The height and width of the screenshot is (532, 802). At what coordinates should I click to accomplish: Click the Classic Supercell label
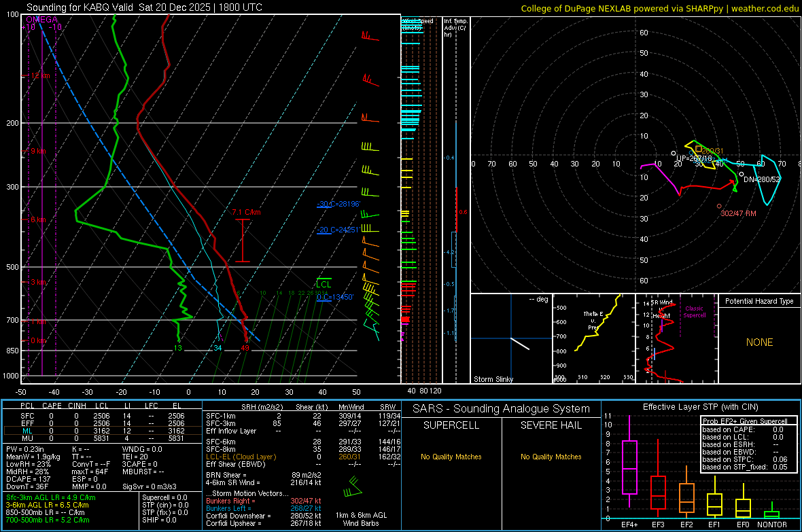(x=694, y=312)
